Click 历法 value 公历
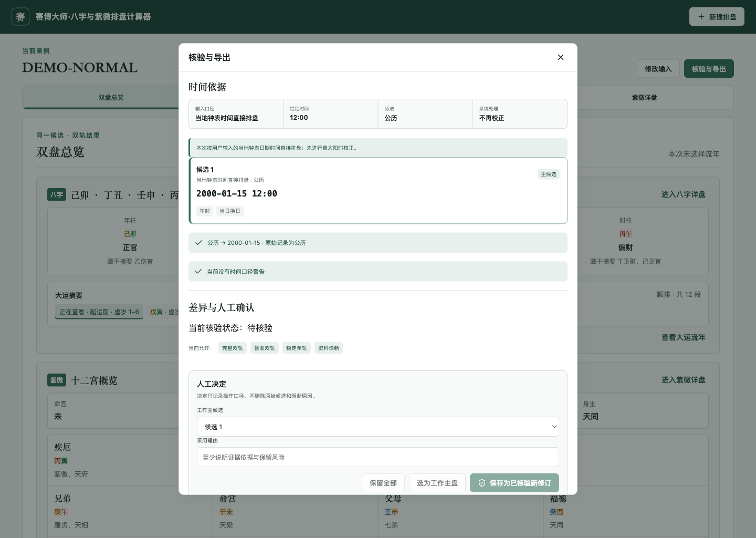The height and width of the screenshot is (538, 756). [391, 118]
